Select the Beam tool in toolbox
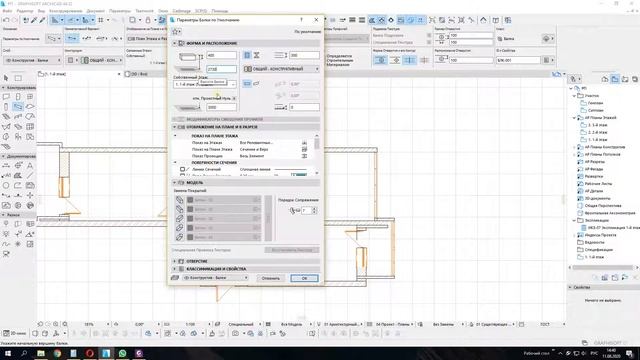 (18, 107)
